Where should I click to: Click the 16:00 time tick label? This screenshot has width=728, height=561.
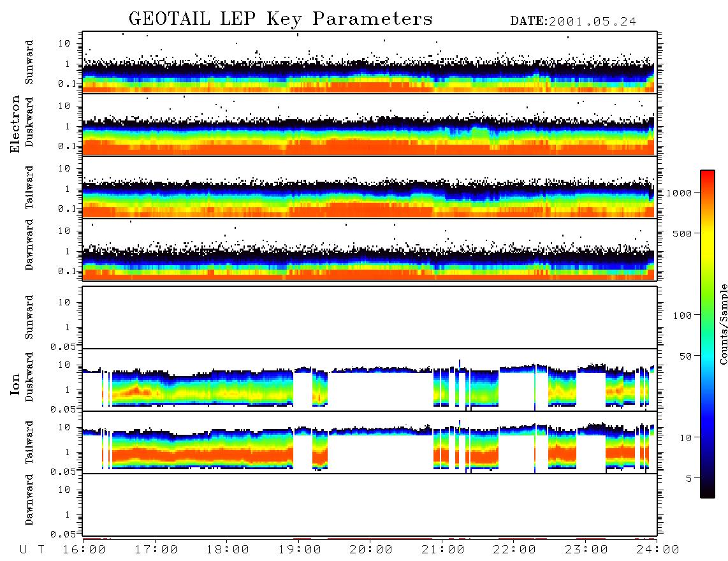tap(84, 550)
